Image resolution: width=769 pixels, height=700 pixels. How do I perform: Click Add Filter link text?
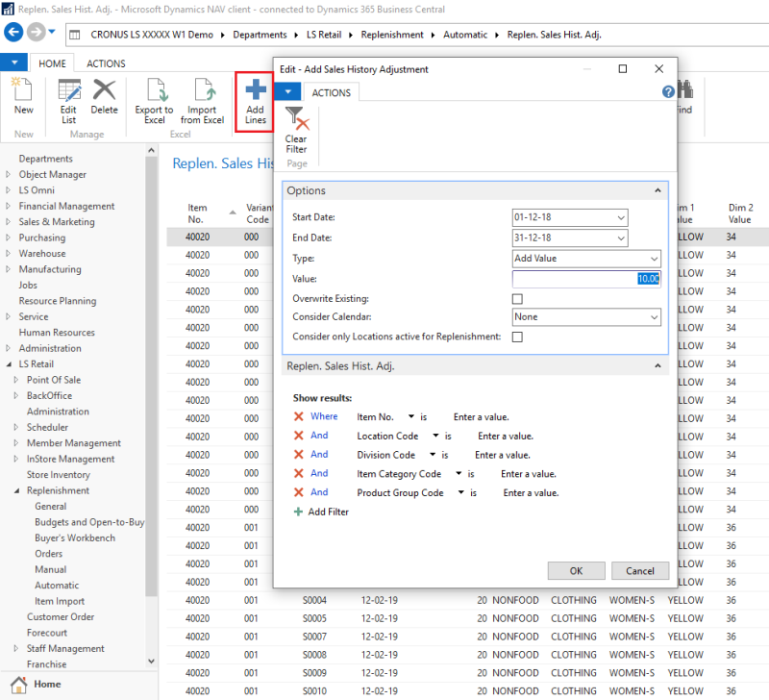(328, 512)
